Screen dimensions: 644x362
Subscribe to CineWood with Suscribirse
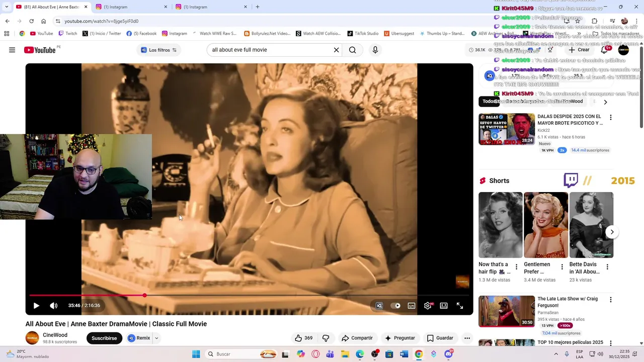point(104,338)
